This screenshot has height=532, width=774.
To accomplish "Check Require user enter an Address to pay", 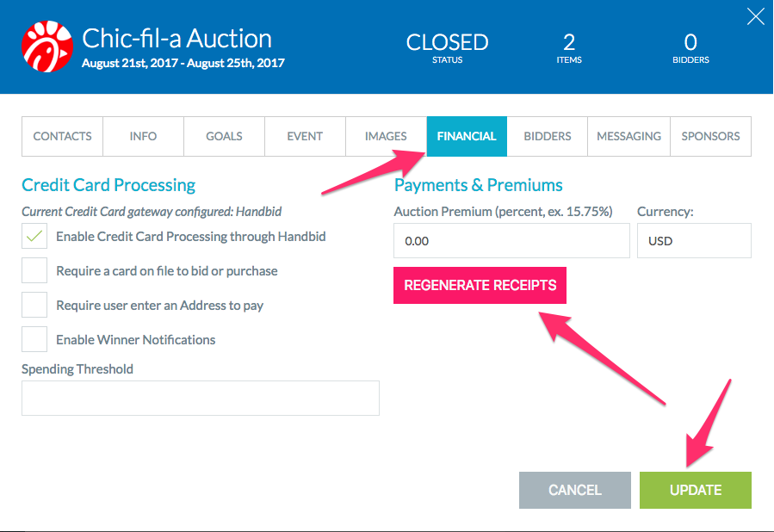I will coord(34,305).
